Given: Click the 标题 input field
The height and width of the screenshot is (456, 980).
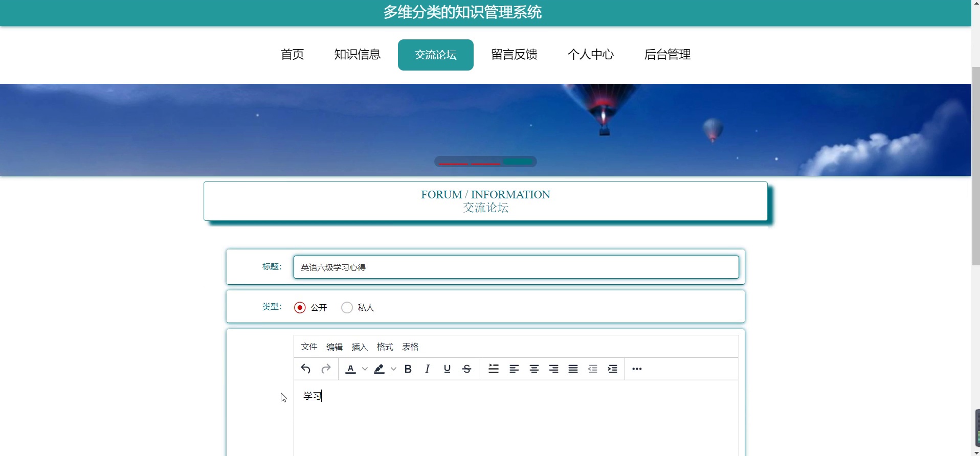Looking at the screenshot, I should [x=516, y=267].
